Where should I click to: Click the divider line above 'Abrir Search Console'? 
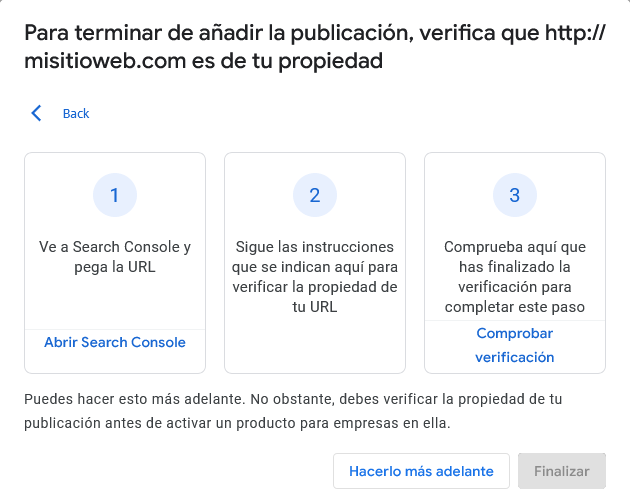point(115,329)
